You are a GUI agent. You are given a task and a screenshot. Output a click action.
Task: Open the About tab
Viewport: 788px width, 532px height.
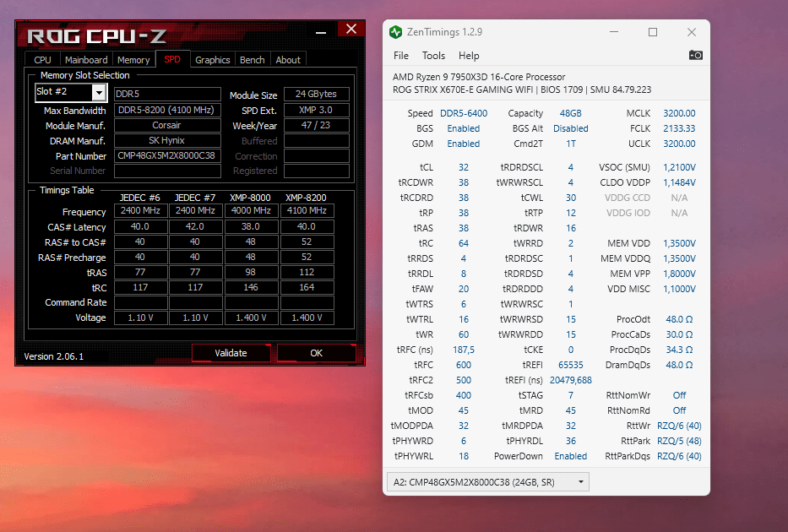(288, 60)
